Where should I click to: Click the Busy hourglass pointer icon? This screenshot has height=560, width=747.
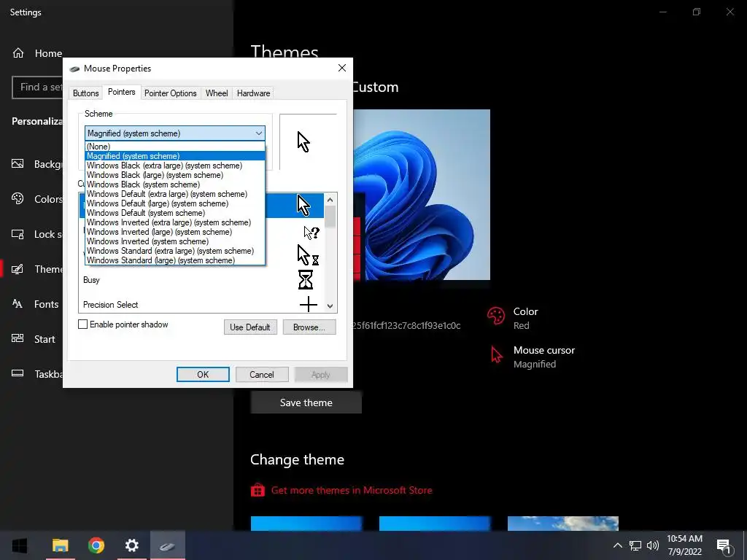(306, 279)
